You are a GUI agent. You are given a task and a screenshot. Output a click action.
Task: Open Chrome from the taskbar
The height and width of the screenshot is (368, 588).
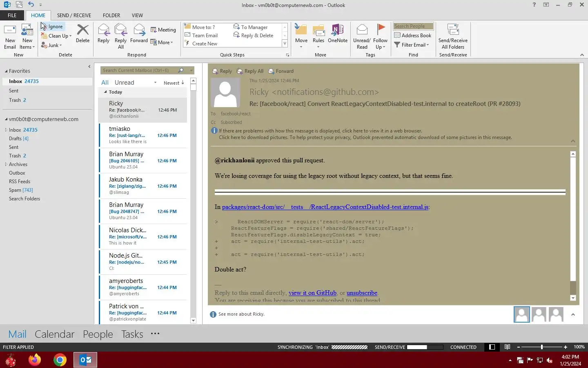(60, 360)
